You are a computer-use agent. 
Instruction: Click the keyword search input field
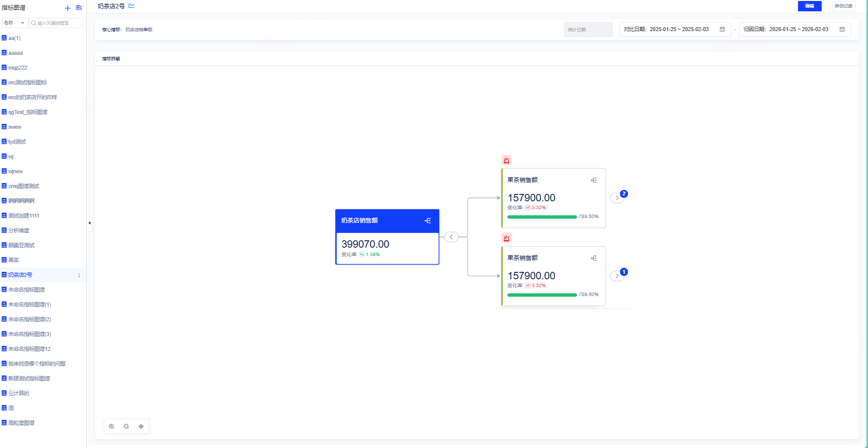pyautogui.click(x=55, y=23)
